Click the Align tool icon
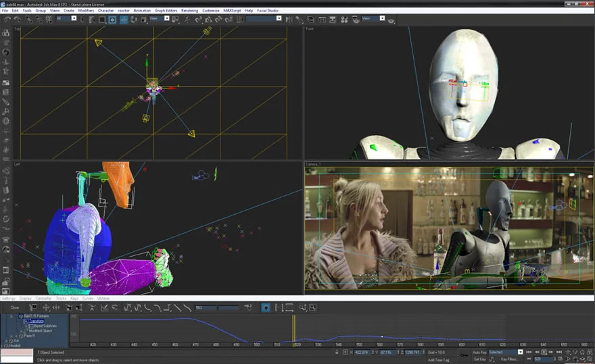 (300, 20)
